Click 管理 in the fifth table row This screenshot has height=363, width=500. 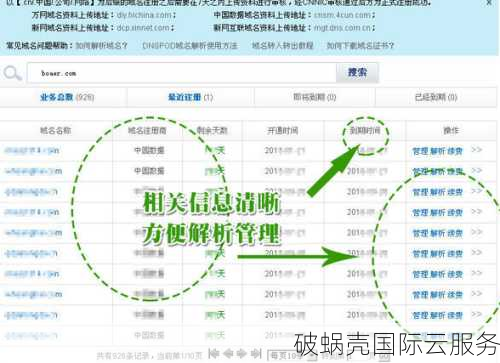pyautogui.click(x=420, y=233)
